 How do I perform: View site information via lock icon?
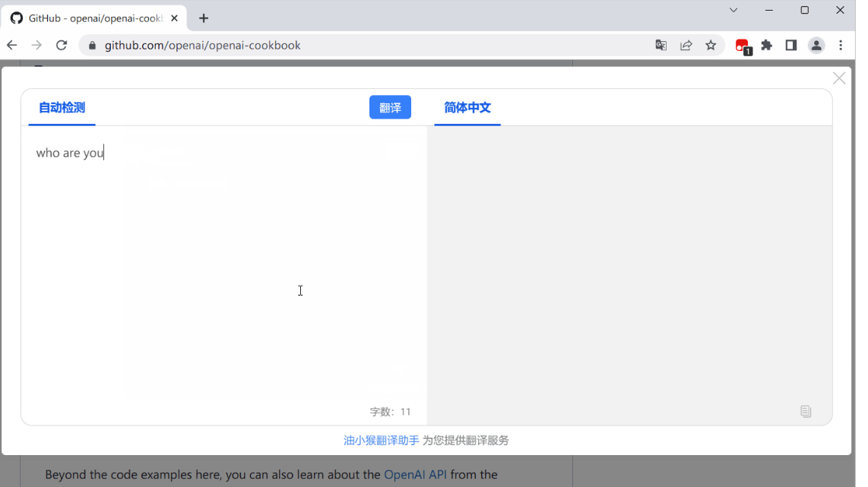tap(93, 46)
